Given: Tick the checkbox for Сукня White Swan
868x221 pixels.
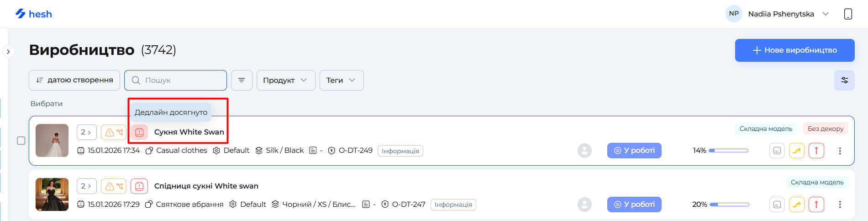Looking at the screenshot, I should [21, 140].
